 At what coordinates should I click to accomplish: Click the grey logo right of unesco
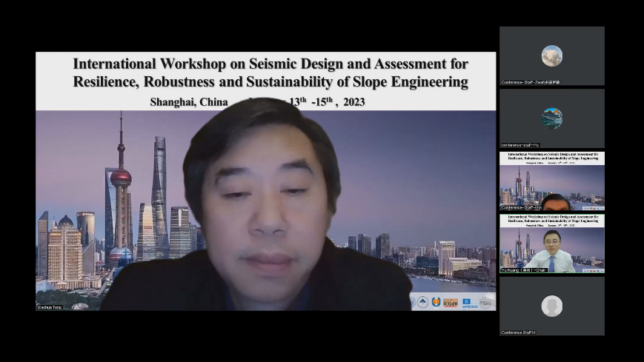pyautogui.click(x=486, y=302)
